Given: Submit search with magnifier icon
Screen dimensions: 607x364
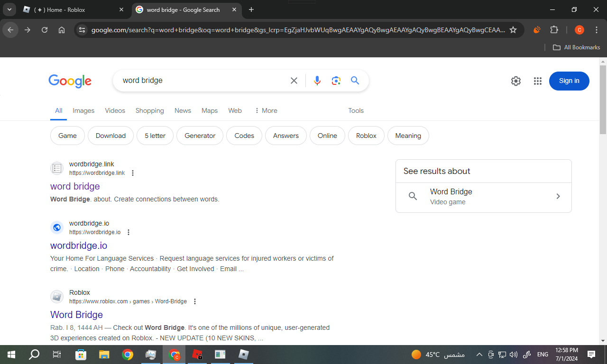Looking at the screenshot, I should 355,81.
